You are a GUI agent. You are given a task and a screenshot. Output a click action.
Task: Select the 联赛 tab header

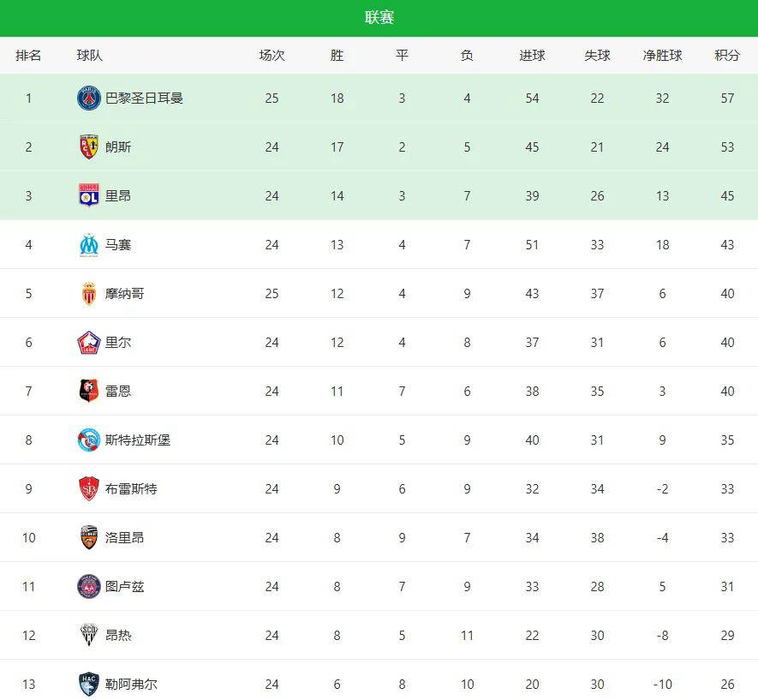point(379,18)
